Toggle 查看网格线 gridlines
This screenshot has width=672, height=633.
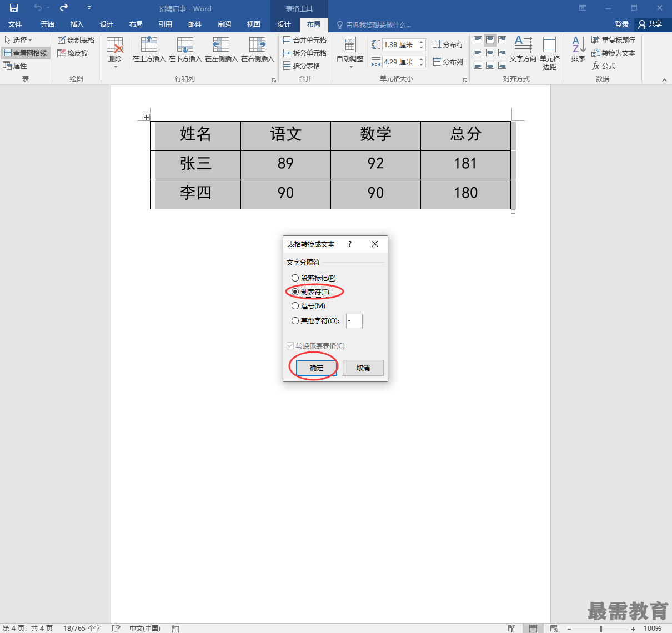coord(25,53)
